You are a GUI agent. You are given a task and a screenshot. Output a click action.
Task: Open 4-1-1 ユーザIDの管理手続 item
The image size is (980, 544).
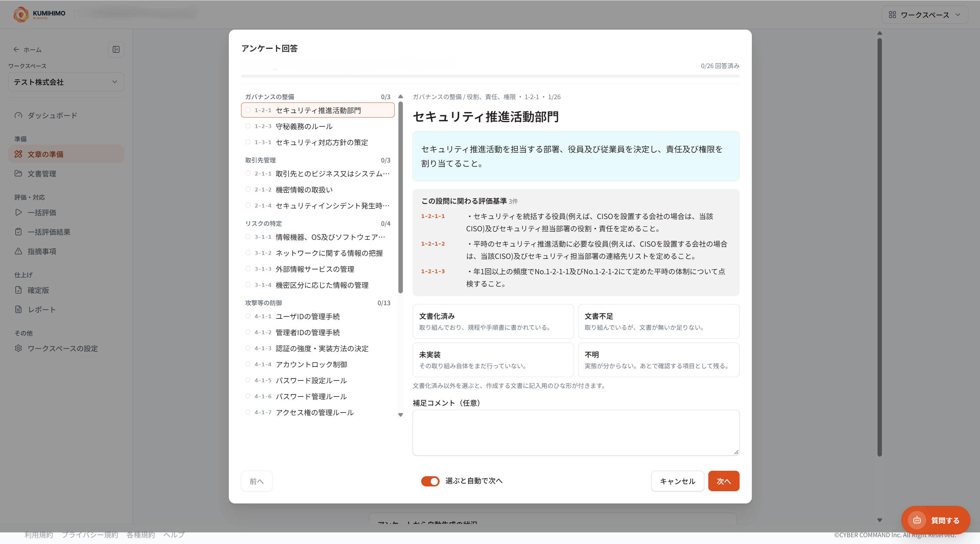coord(318,316)
